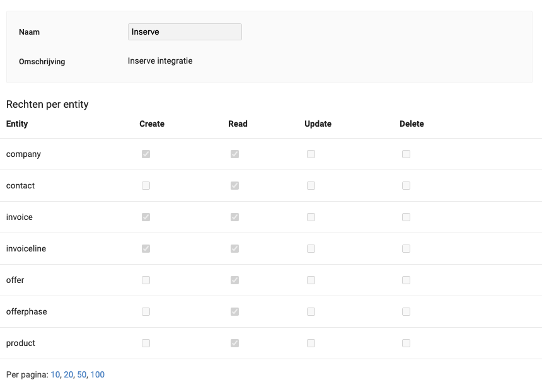Set per pagina to 50
This screenshot has height=392, width=542.
click(81, 374)
